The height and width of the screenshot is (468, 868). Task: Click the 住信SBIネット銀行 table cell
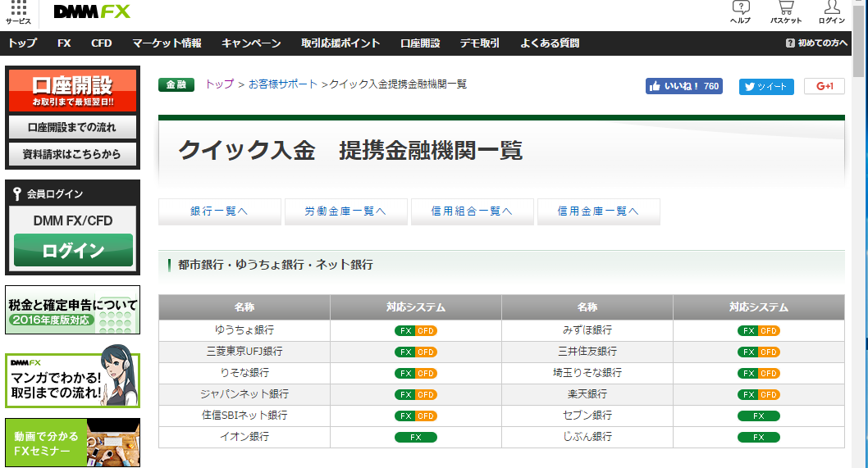[x=244, y=416]
